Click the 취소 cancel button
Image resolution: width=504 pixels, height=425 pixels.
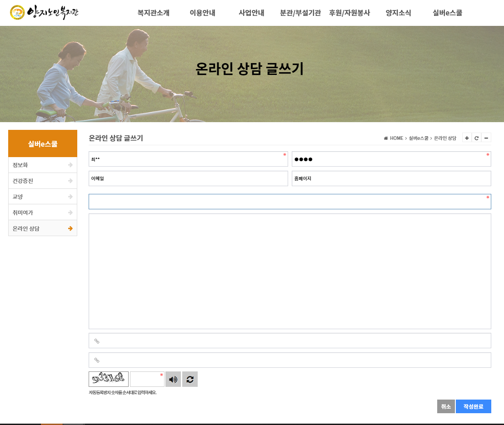tap(446, 406)
